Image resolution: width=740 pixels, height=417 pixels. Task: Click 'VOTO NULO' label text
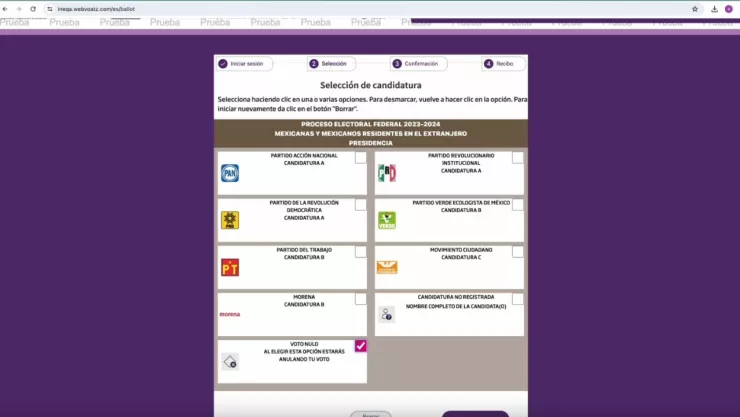point(304,344)
